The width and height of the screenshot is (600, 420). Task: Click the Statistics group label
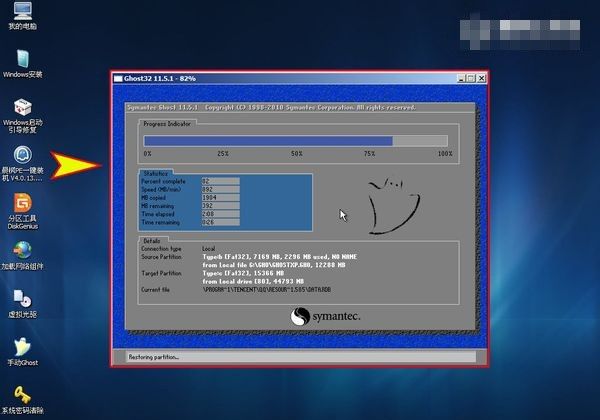tap(156, 173)
